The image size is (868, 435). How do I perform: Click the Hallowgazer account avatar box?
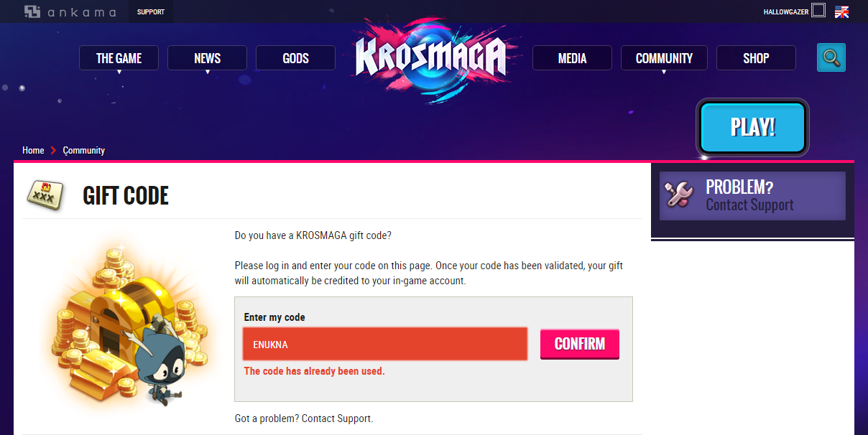(818, 11)
